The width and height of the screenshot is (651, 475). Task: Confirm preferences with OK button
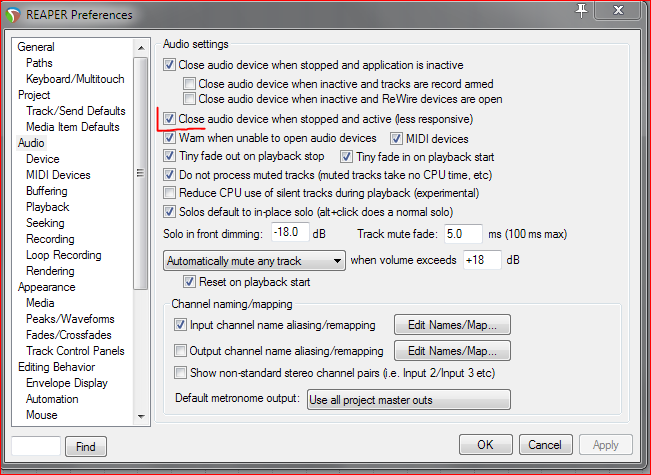coord(485,445)
